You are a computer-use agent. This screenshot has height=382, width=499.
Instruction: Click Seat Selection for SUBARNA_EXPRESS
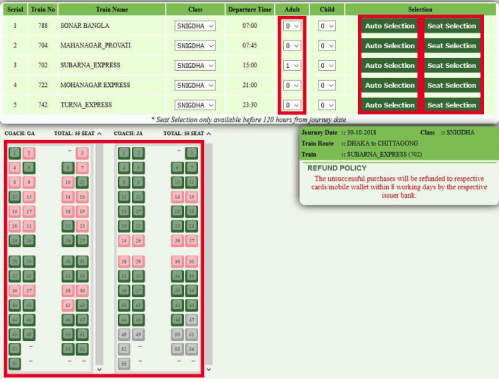(x=452, y=66)
